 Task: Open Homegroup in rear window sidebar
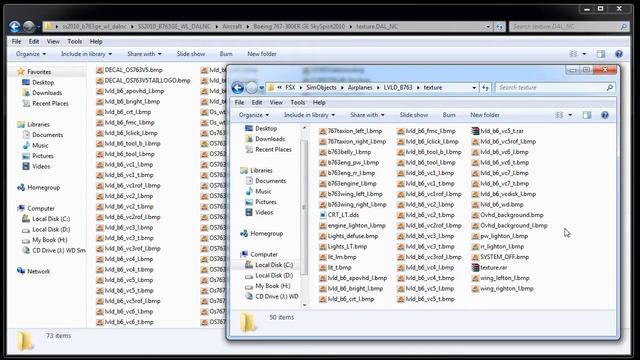click(x=38, y=188)
